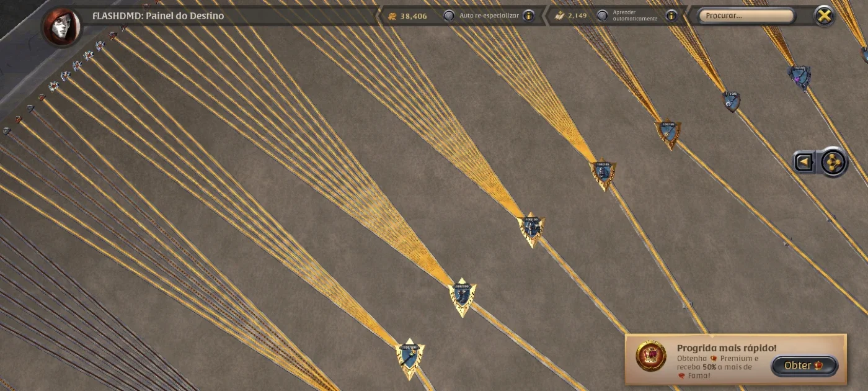This screenshot has height=391, width=868.
Task: Click the learning points book icon beside 2,149
Action: (560, 16)
